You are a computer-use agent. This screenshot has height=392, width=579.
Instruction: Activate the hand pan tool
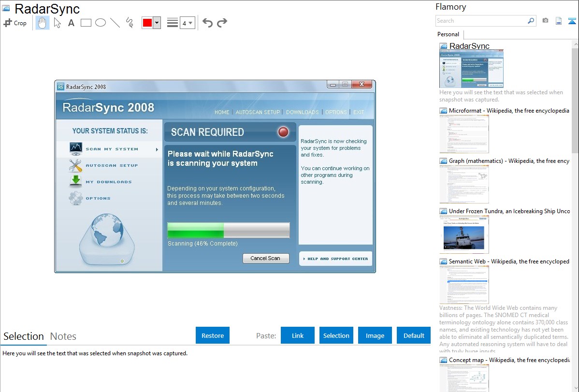43,23
